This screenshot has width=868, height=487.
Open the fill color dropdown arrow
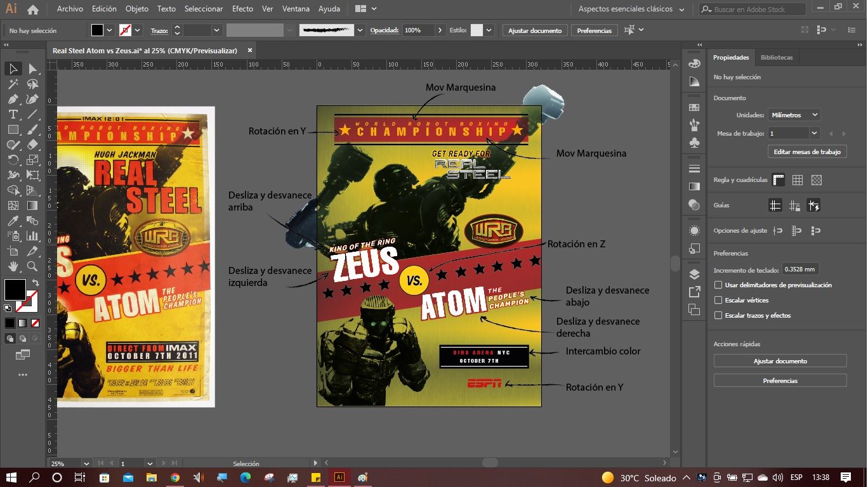point(110,30)
